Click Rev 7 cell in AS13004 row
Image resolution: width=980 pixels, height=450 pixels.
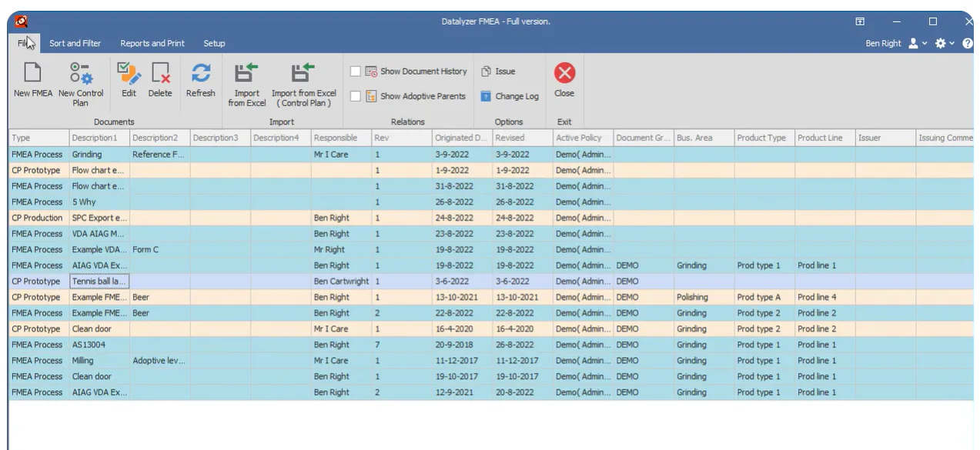click(402, 345)
